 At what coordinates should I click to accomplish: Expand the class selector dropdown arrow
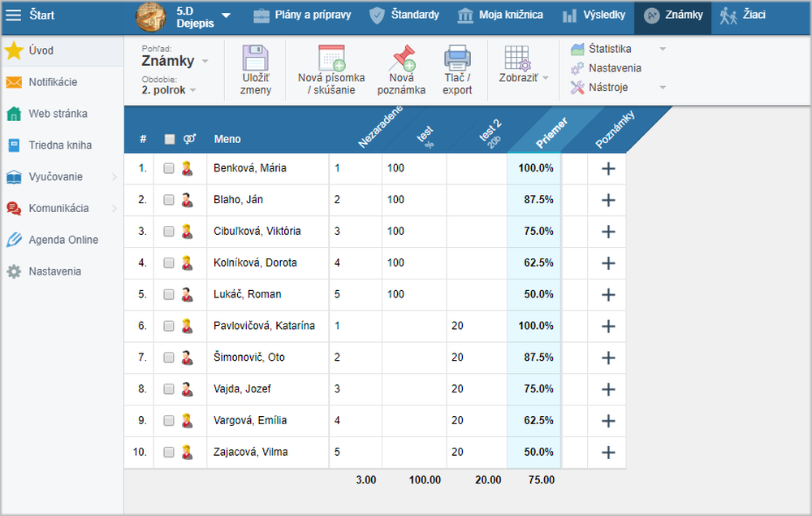pyautogui.click(x=226, y=15)
